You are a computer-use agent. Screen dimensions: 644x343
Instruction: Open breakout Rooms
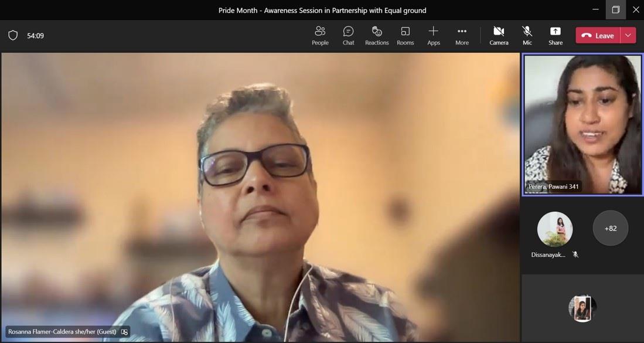(x=405, y=35)
